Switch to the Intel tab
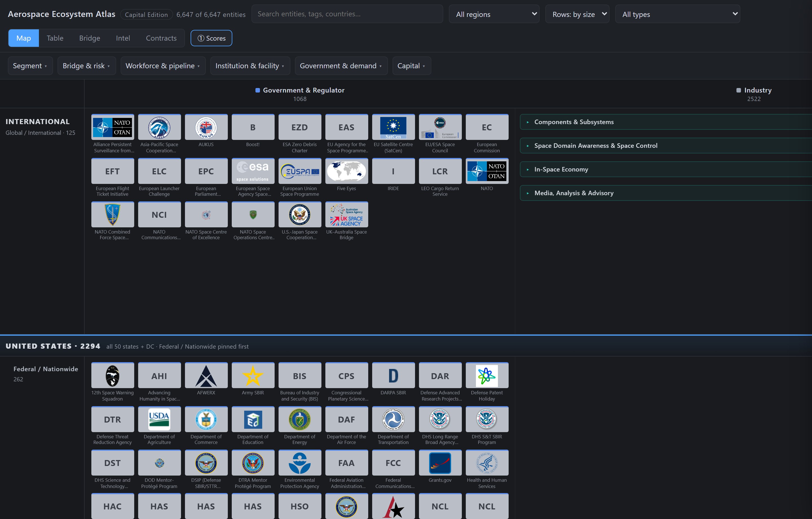 (x=123, y=38)
